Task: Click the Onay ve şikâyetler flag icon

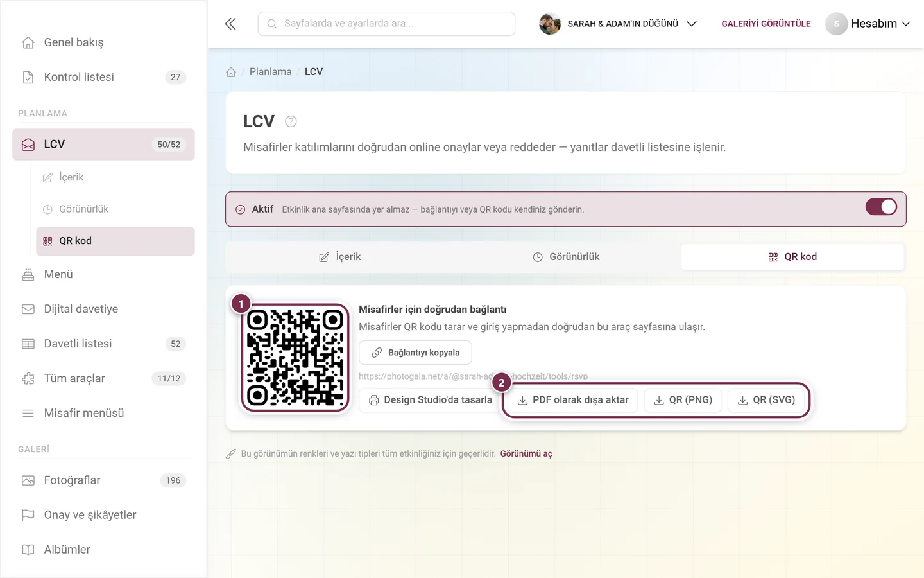Action: coord(28,515)
